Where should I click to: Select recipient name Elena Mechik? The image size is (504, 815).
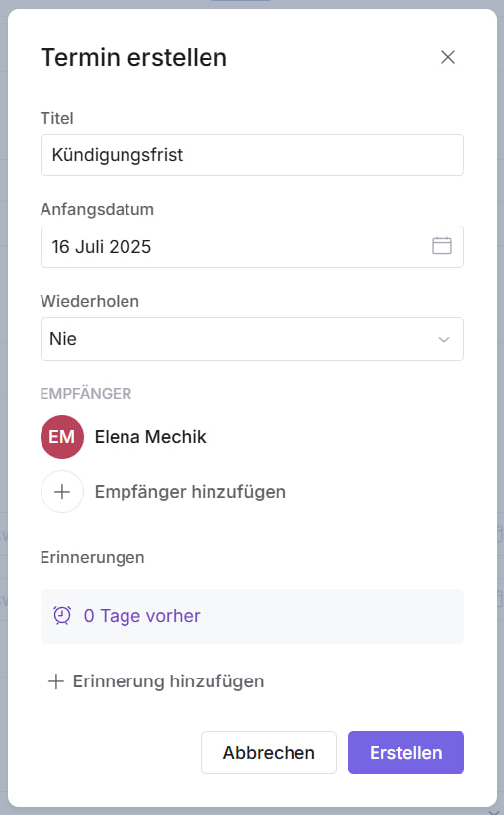(150, 437)
